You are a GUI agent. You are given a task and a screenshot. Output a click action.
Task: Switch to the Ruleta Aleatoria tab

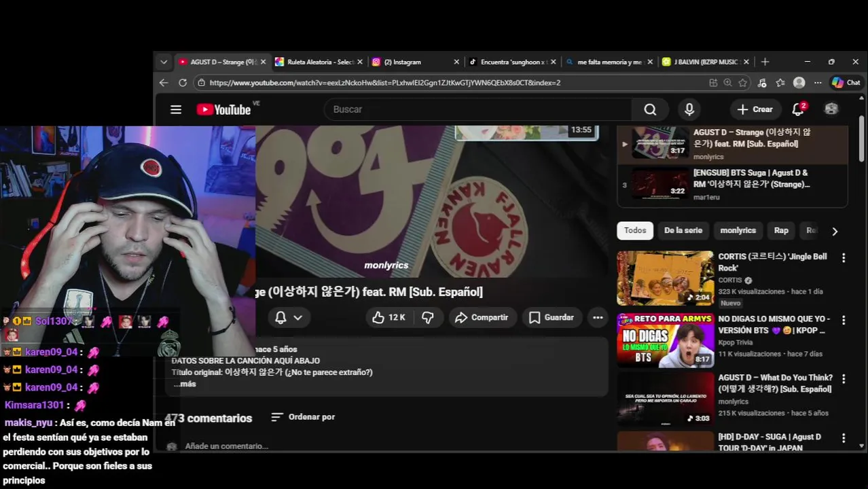click(319, 62)
